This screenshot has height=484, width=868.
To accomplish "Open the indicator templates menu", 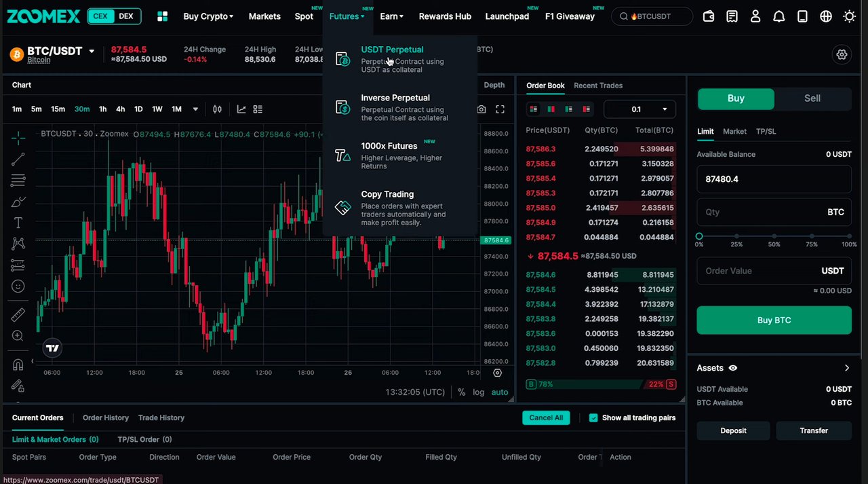I will 258,109.
